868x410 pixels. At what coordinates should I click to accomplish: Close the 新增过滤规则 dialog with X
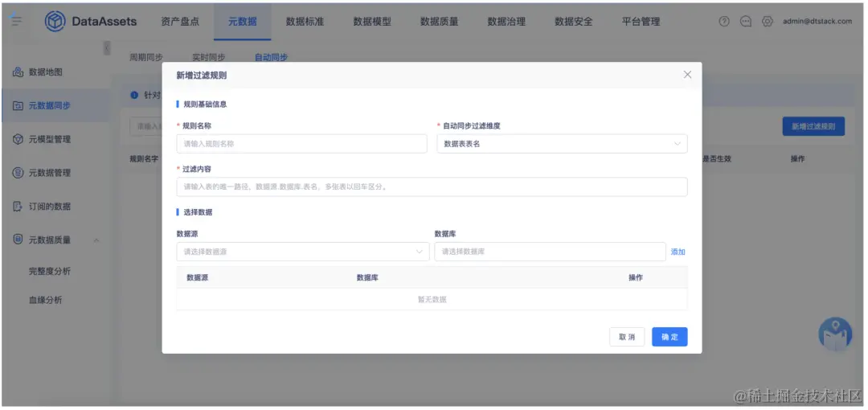(x=687, y=75)
